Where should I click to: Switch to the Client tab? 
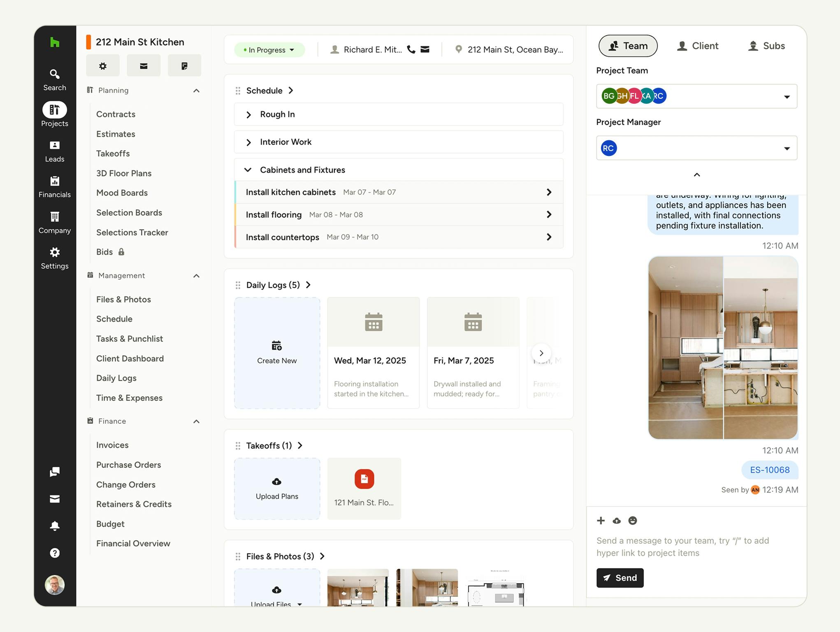pos(698,46)
